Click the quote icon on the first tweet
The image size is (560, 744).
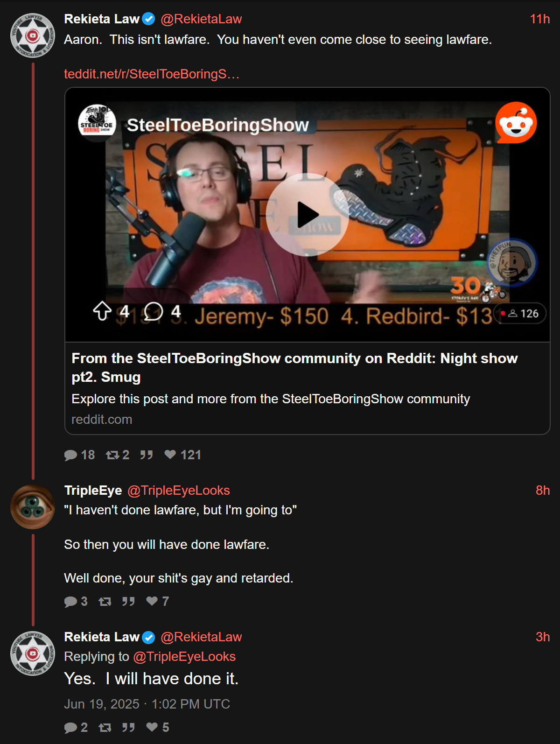[x=147, y=455]
